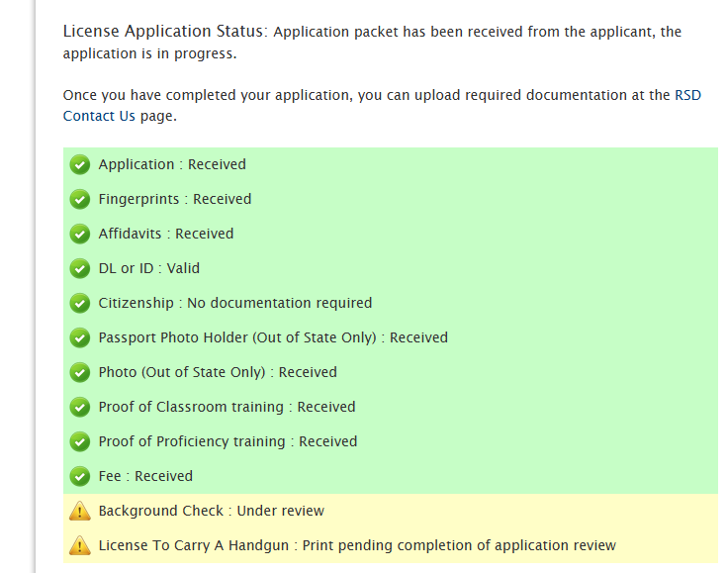
Task: Click the green check icon beside Fee
Action: [x=80, y=477]
